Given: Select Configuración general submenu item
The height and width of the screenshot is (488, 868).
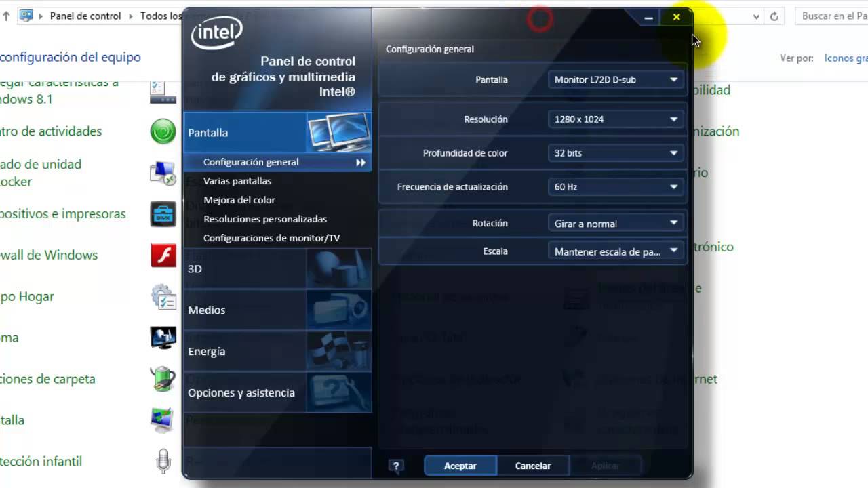Looking at the screenshot, I should coord(277,162).
